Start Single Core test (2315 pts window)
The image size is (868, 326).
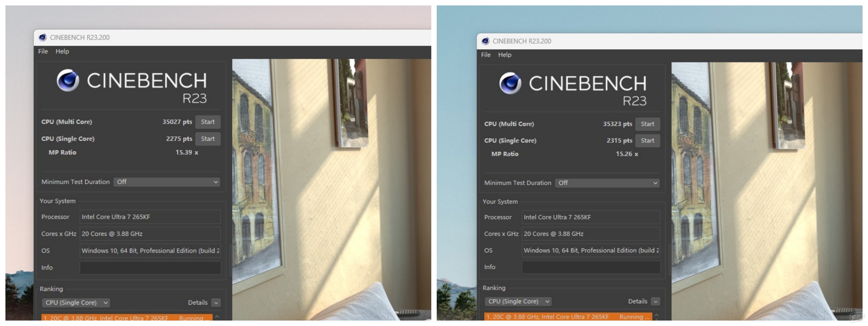(x=648, y=140)
